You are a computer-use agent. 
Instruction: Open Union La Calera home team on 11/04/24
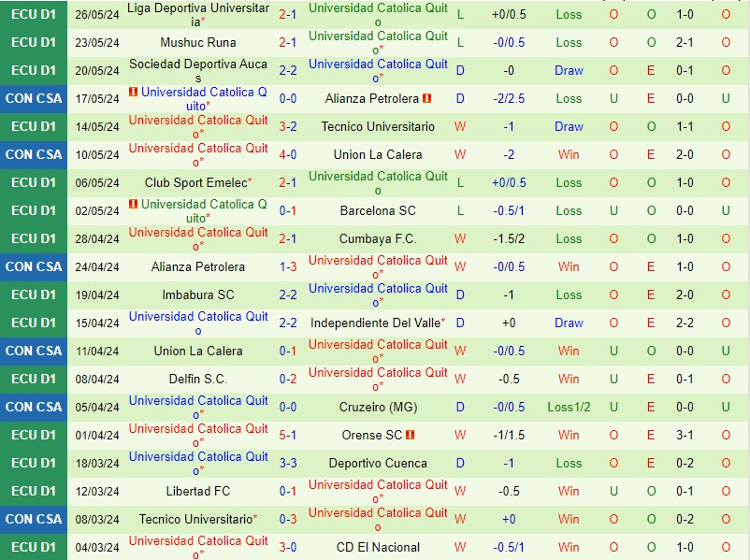pos(198,351)
